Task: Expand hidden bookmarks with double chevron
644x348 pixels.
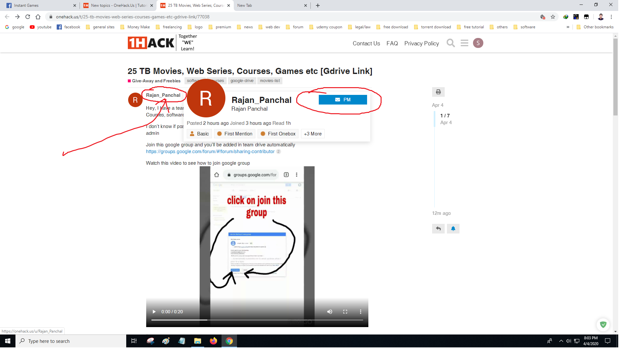Action: point(568,27)
